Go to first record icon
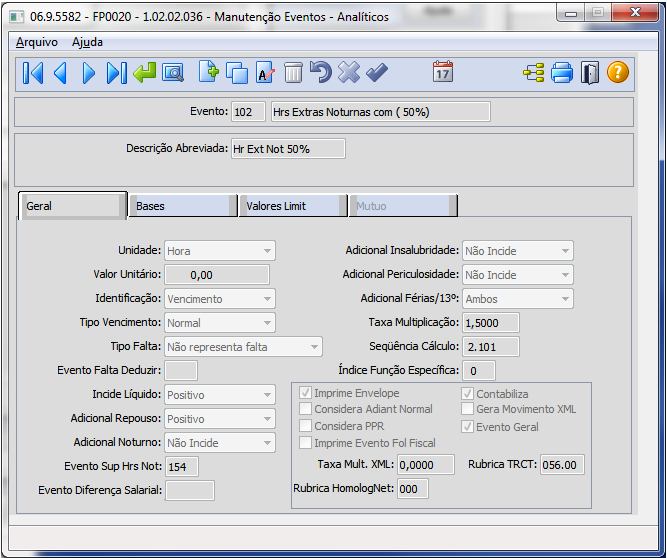 [33, 73]
